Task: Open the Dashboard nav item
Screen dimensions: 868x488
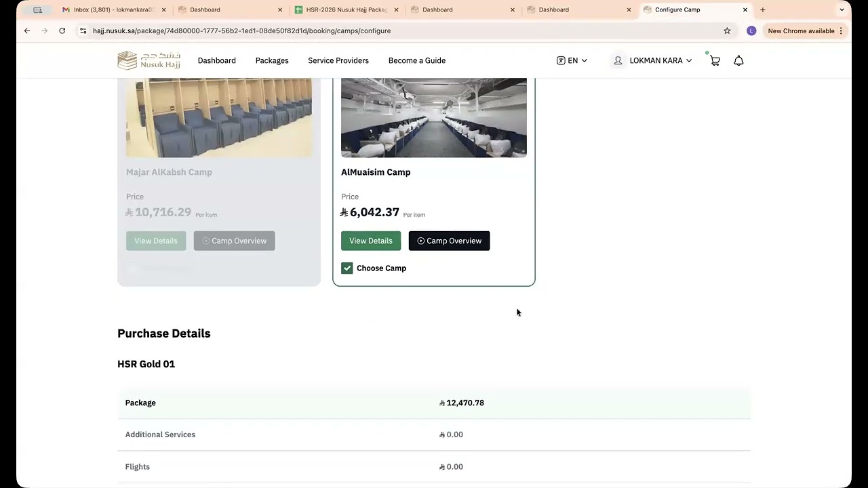Action: [217, 60]
